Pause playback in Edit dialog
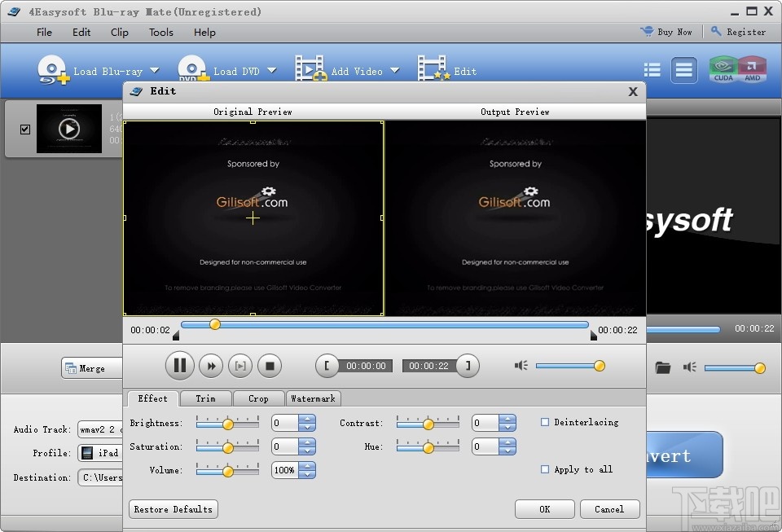782x532 pixels. 179,366
